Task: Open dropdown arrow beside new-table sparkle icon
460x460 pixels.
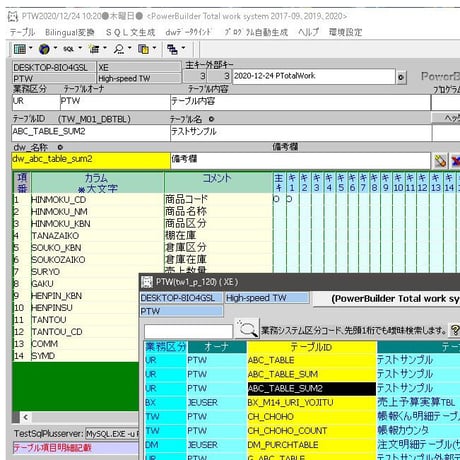Action: 105,48
